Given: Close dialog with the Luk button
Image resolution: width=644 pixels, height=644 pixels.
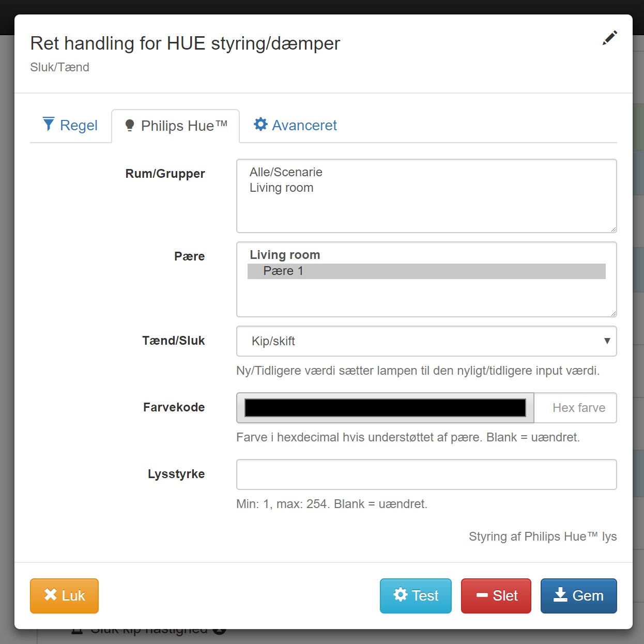Looking at the screenshot, I should tap(64, 596).
